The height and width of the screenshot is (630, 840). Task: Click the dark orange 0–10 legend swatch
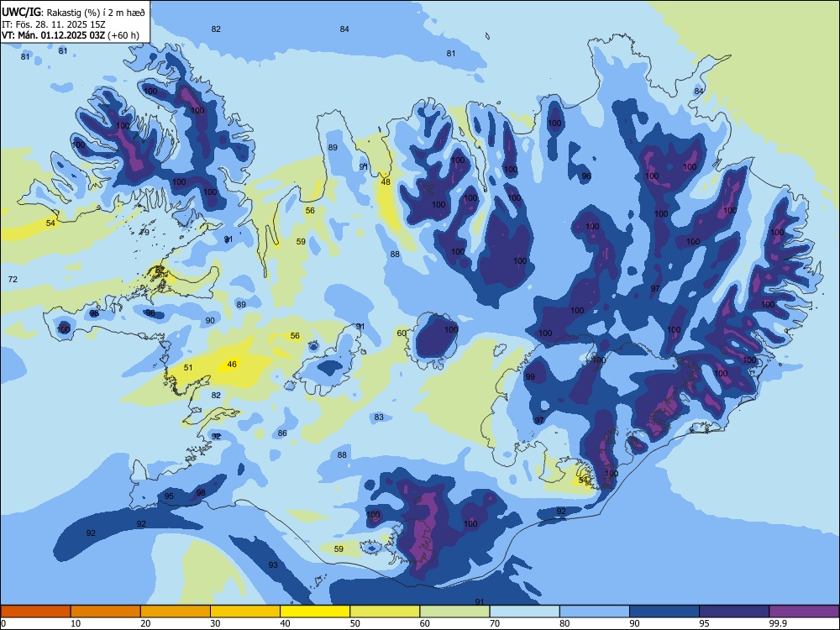click(35, 612)
